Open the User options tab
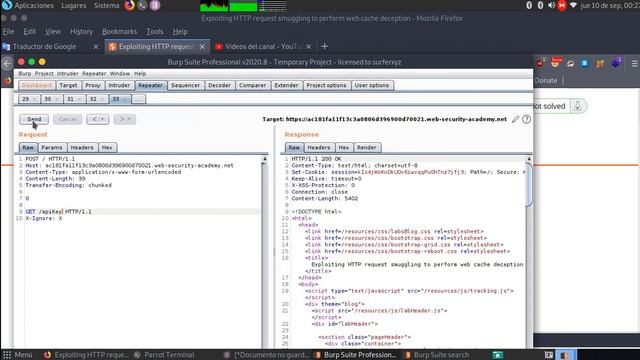This screenshot has height=360, width=640. 372,85
